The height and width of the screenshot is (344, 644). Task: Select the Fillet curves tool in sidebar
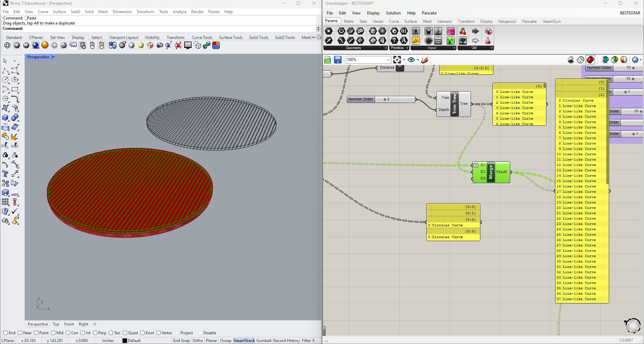pos(15,99)
